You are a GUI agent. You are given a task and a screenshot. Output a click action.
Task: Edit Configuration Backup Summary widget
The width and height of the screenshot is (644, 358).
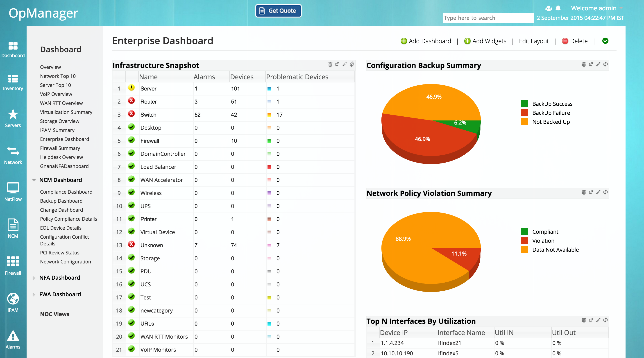point(598,64)
